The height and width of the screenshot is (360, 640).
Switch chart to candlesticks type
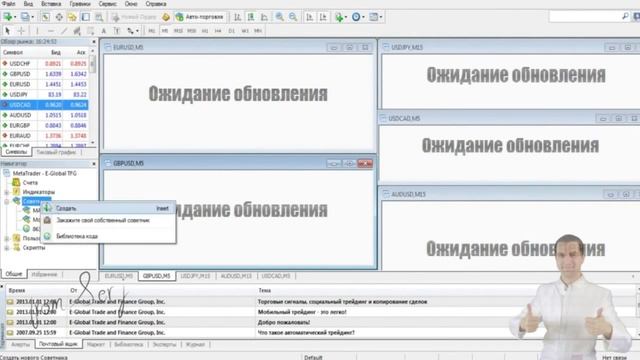[251, 17]
